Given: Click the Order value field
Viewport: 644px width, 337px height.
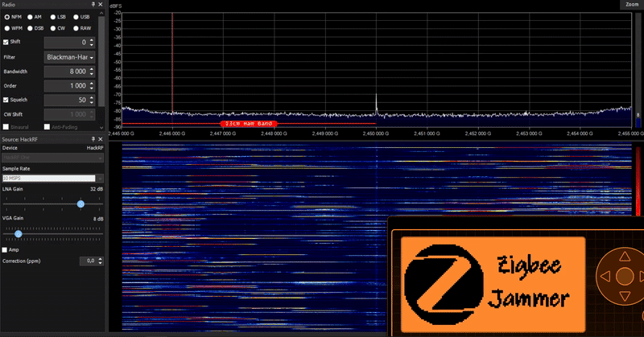Looking at the screenshot, I should pos(66,86).
